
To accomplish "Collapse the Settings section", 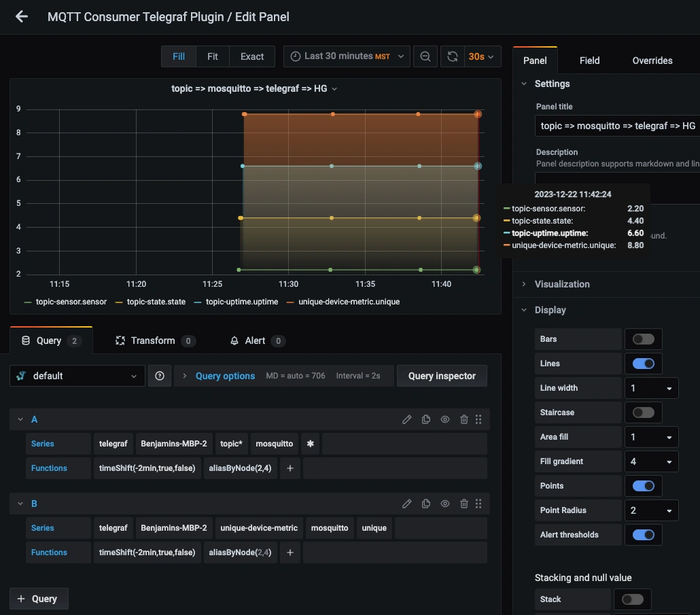I will pyautogui.click(x=524, y=84).
